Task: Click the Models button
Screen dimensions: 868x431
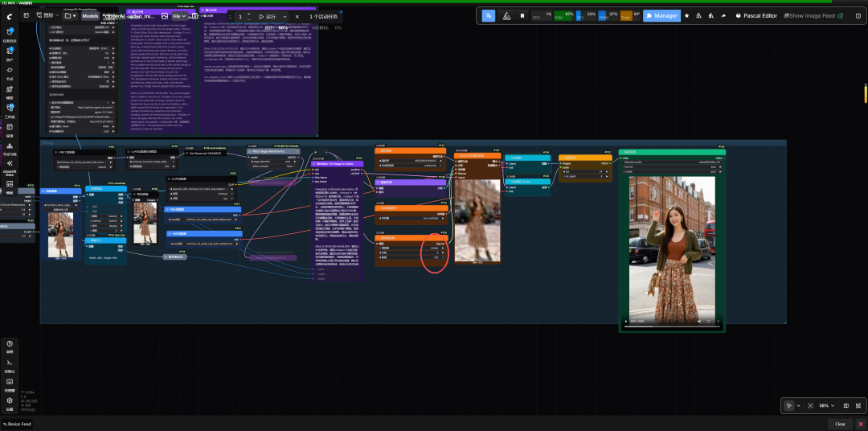Action: tap(90, 16)
